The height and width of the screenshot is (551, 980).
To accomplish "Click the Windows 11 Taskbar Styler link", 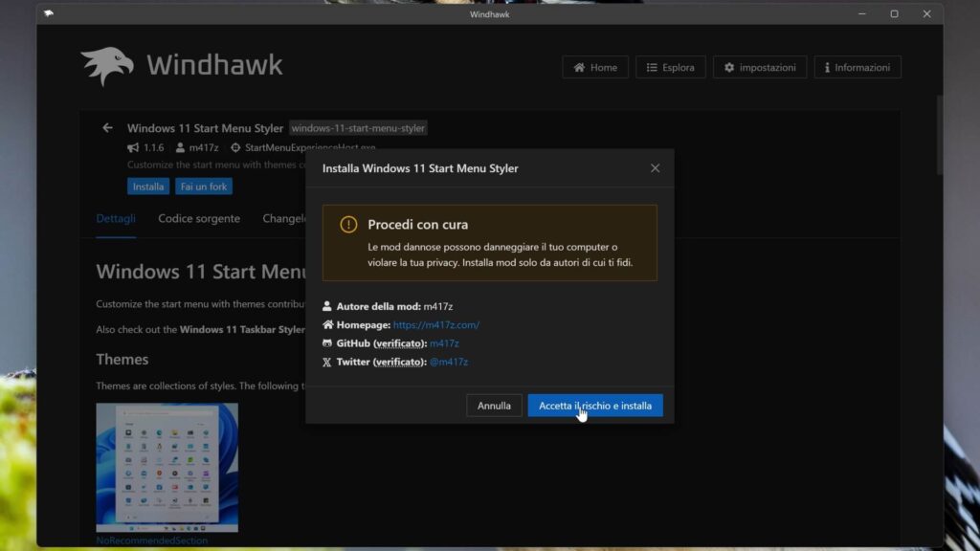I will [x=242, y=329].
